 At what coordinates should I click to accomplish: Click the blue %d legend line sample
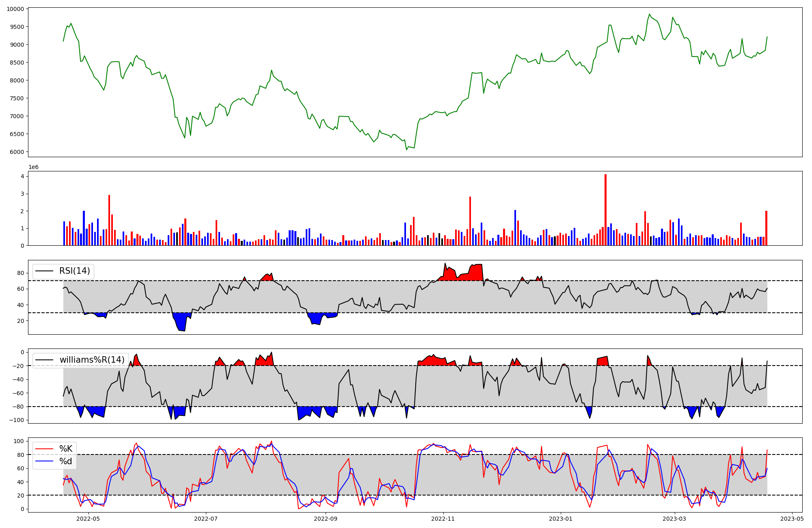(45, 461)
